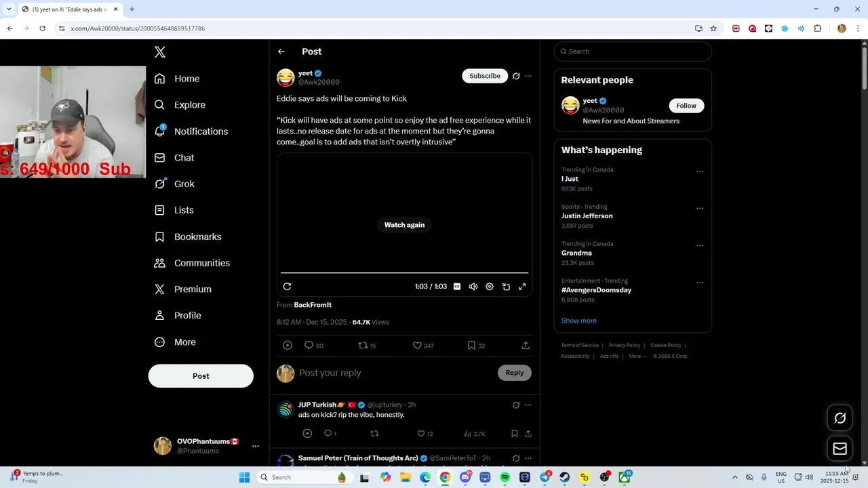Repost JUP Turkish's reply
Screen dimensions: 868x488
click(x=374, y=434)
